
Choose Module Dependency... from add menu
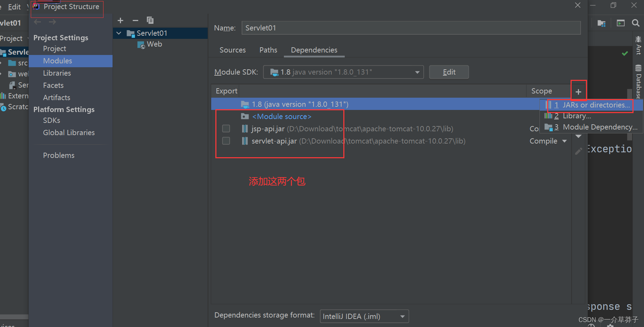click(592, 127)
